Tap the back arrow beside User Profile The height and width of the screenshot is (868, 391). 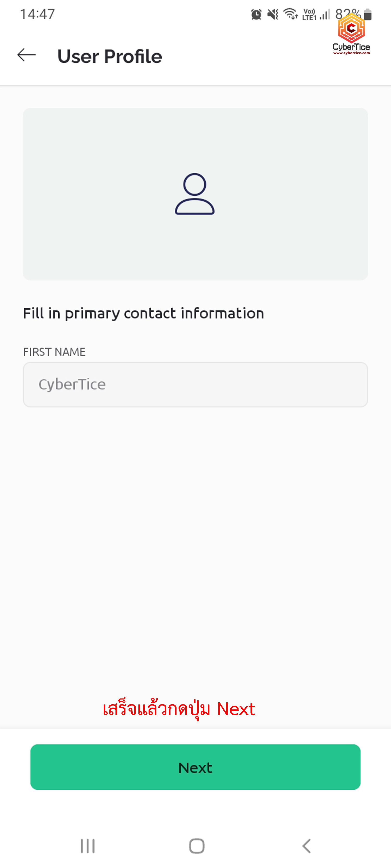[x=26, y=55]
